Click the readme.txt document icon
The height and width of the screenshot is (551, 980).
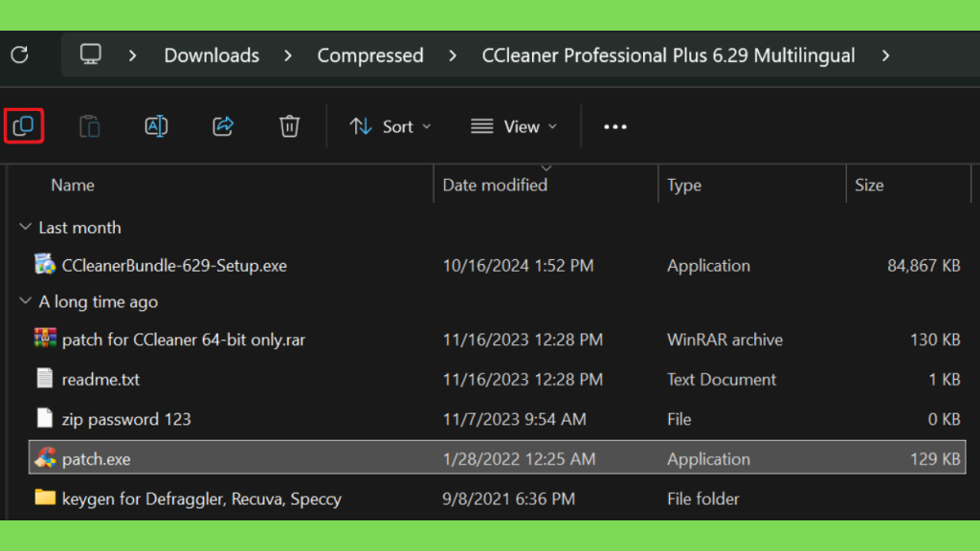[x=44, y=379]
